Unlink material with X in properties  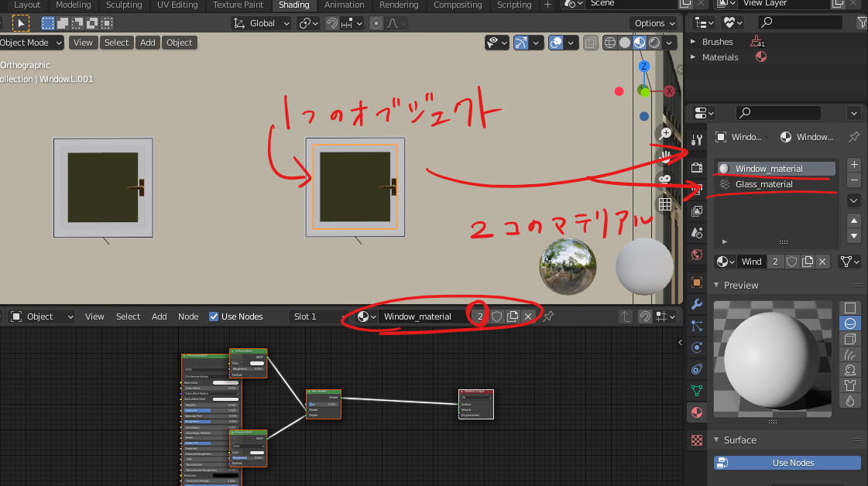point(822,262)
